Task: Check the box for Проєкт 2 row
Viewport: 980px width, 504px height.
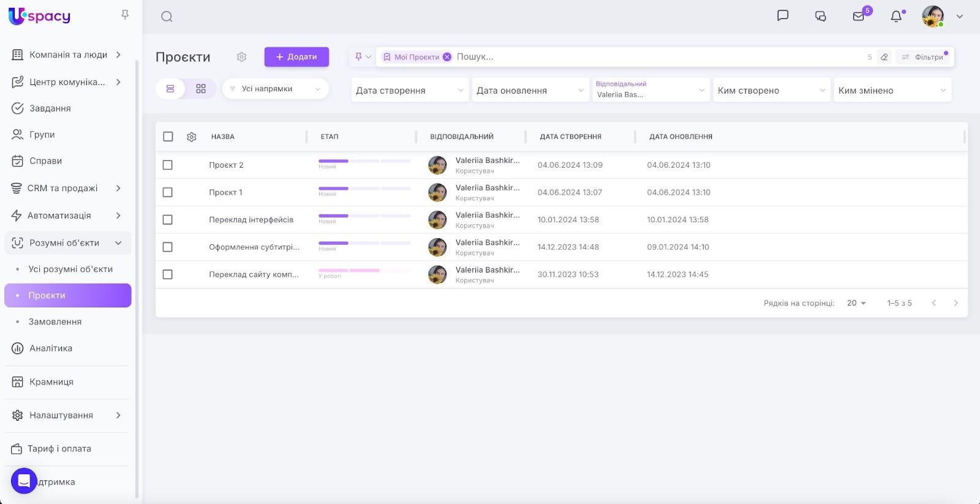Action: click(168, 165)
